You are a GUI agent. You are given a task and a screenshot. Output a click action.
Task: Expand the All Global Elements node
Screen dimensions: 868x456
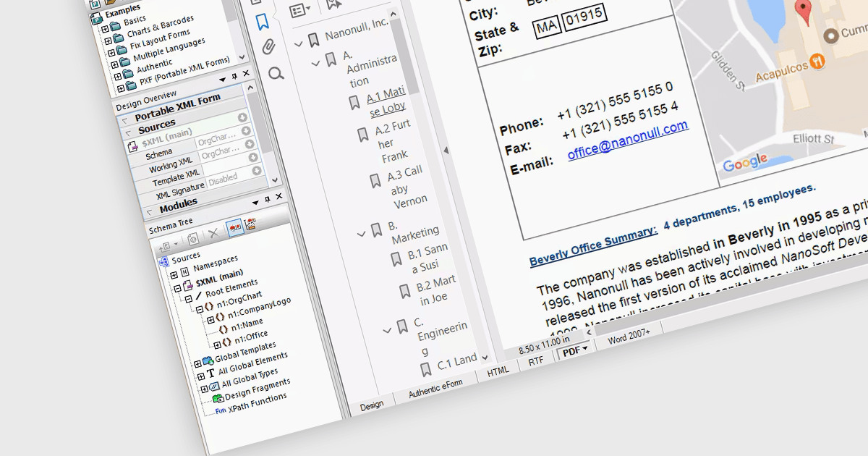point(201,377)
